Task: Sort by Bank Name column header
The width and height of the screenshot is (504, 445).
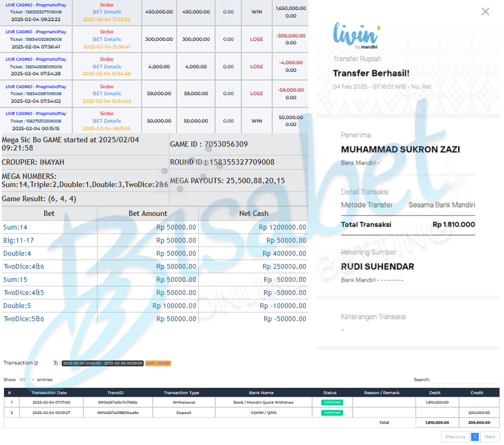Action: point(261,393)
